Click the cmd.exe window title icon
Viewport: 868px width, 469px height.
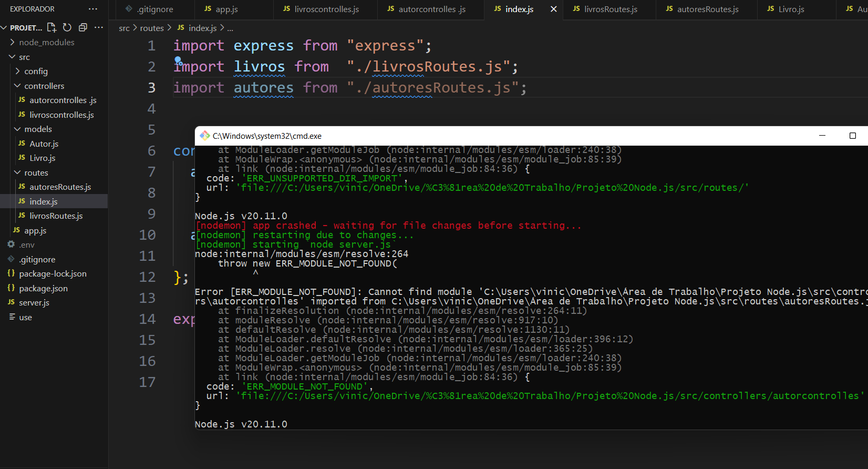[x=204, y=136]
